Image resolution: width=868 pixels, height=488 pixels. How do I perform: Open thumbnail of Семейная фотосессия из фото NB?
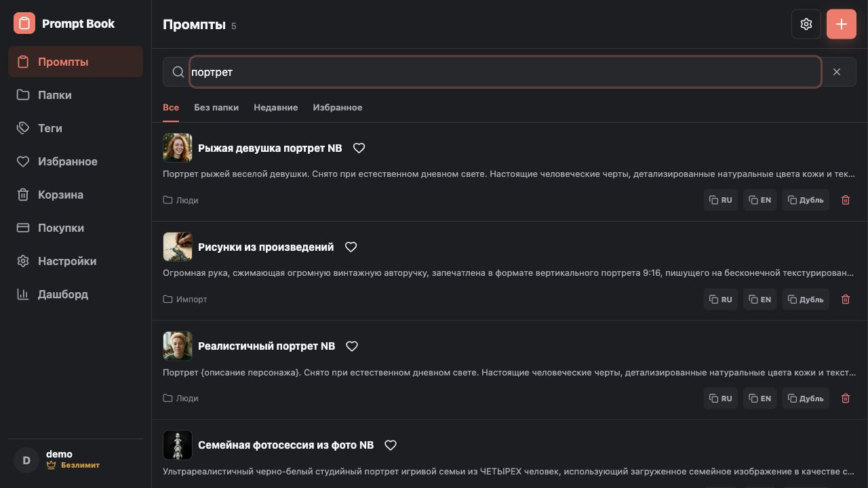tap(178, 445)
